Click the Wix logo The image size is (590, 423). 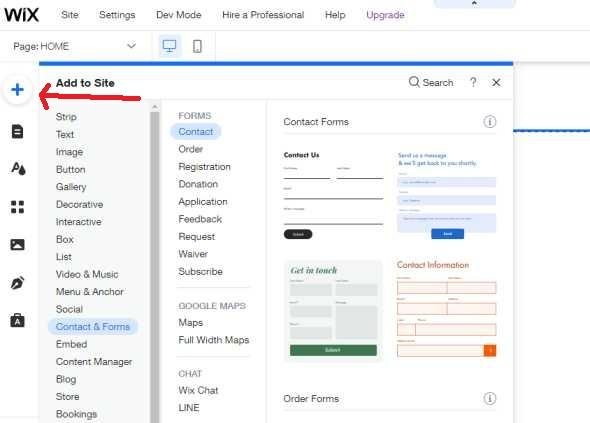21,15
